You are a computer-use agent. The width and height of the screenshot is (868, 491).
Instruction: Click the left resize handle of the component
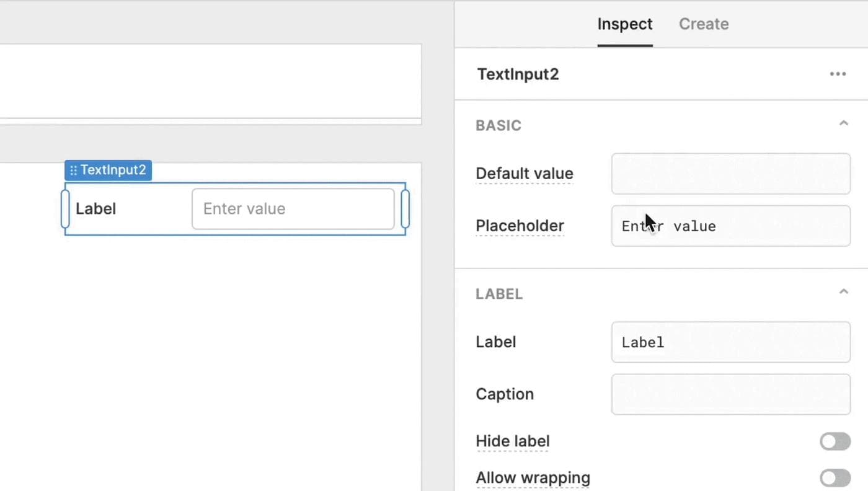64,208
